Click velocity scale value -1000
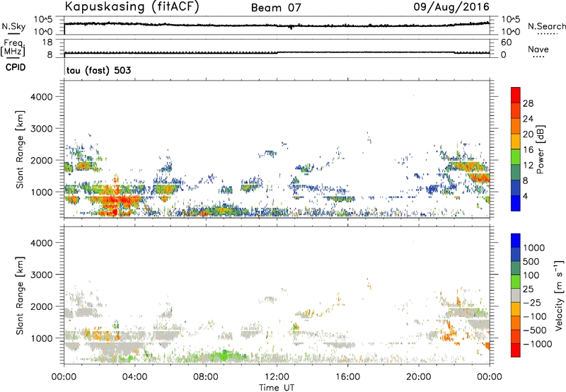 coord(538,344)
